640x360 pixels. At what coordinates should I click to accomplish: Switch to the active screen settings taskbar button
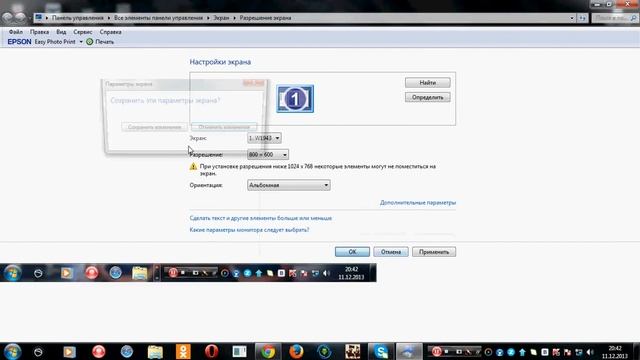coord(409,351)
